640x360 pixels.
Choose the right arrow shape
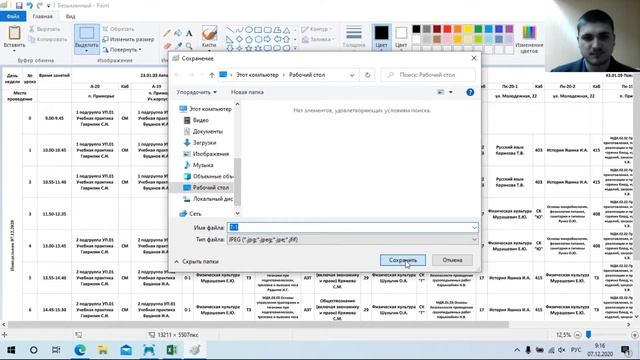pyautogui.click(x=267, y=39)
